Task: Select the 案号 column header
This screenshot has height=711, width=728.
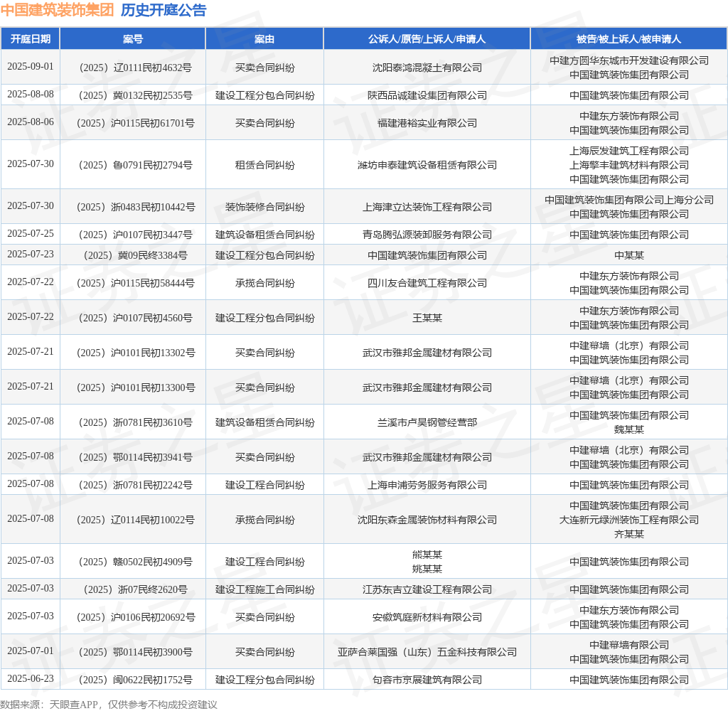Action: tap(133, 39)
